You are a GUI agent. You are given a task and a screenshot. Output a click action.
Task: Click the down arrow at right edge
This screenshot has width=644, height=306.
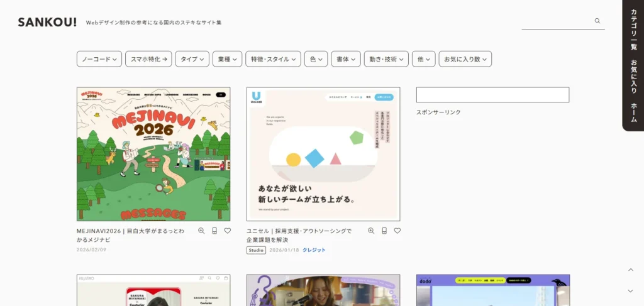coord(630,291)
